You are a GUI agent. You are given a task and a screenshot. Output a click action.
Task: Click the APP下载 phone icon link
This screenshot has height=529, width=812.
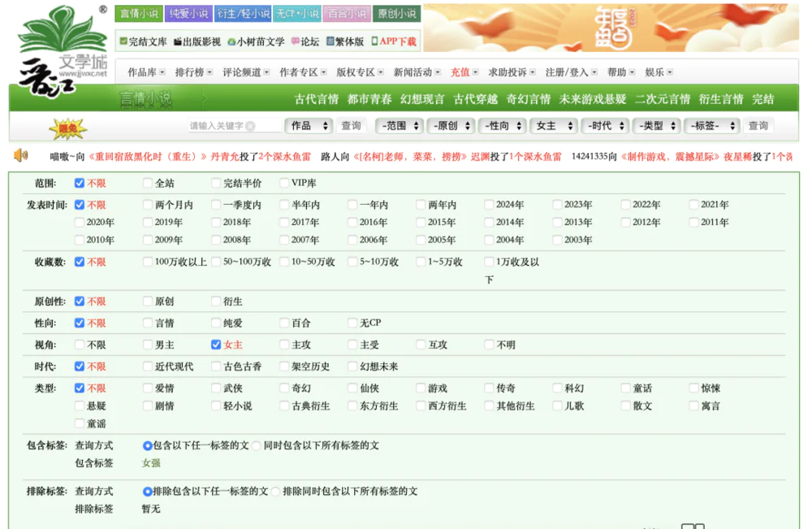pyautogui.click(x=394, y=41)
